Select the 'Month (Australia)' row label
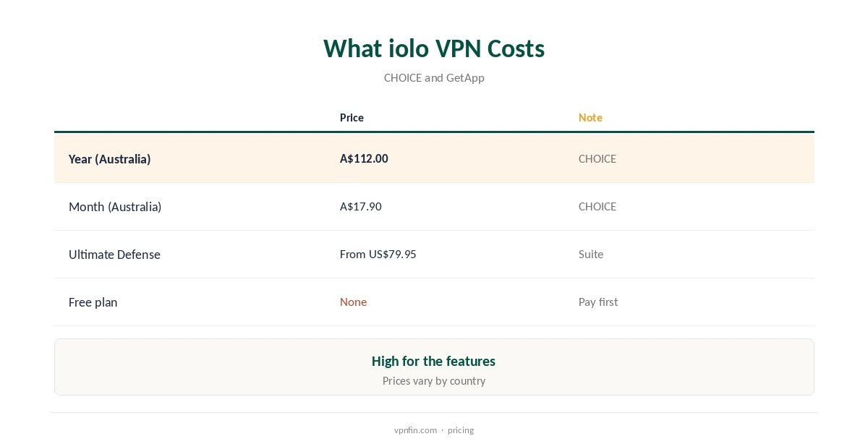The height and width of the screenshot is (444, 868). pyautogui.click(x=115, y=206)
